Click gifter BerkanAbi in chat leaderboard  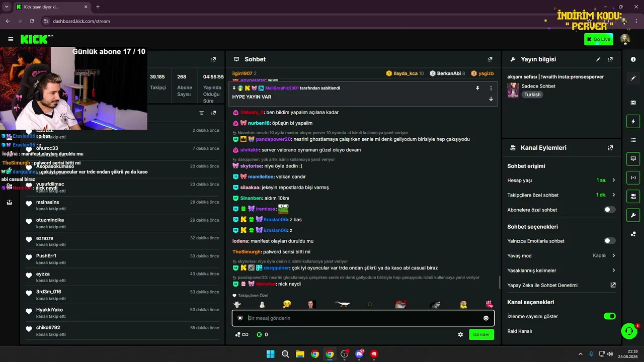coord(449,73)
